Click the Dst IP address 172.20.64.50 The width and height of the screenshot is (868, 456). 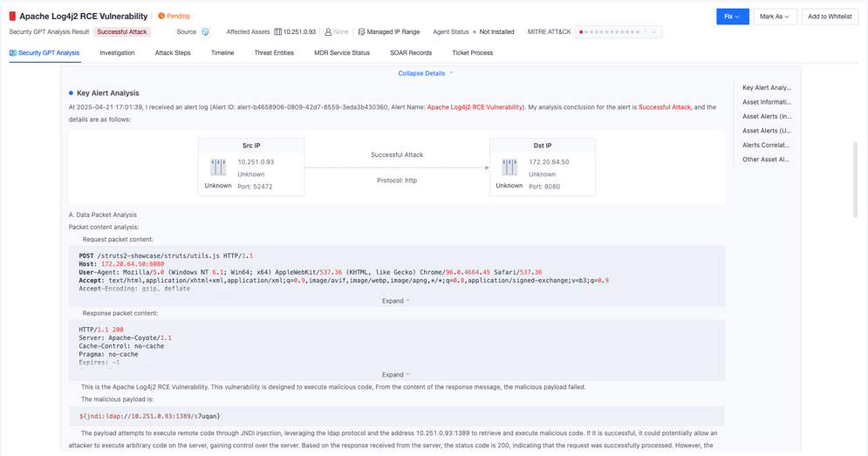tap(549, 162)
